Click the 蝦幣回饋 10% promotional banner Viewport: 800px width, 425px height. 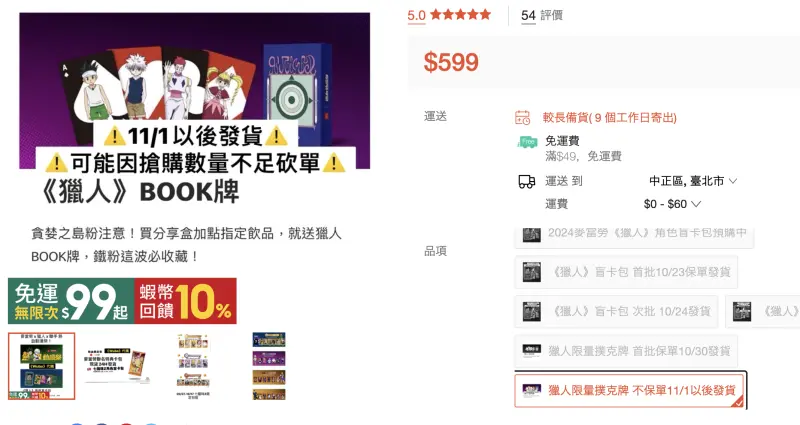click(x=186, y=301)
